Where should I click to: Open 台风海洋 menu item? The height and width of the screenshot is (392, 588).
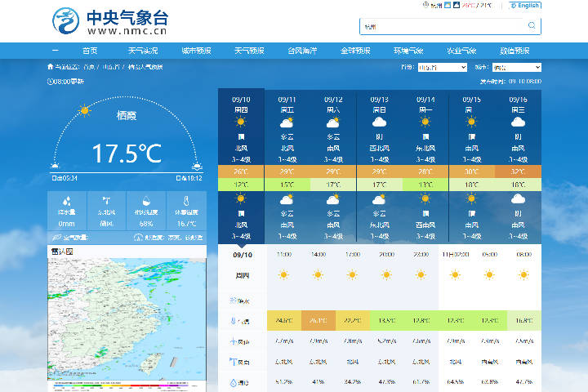[302, 51]
